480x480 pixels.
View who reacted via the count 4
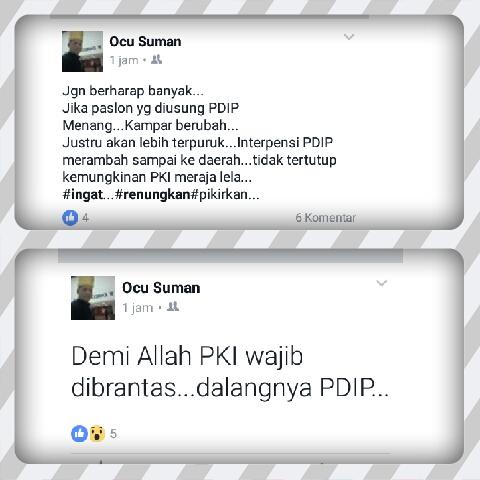tap(85, 218)
